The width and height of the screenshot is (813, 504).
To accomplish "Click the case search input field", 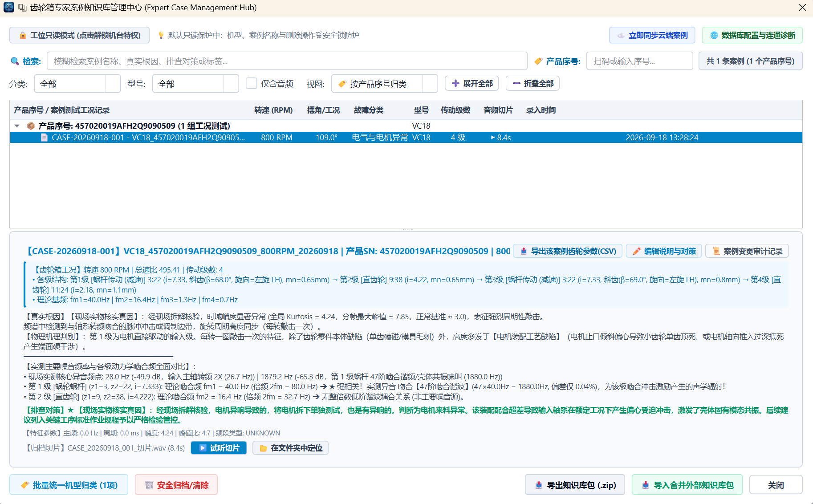I will (287, 61).
